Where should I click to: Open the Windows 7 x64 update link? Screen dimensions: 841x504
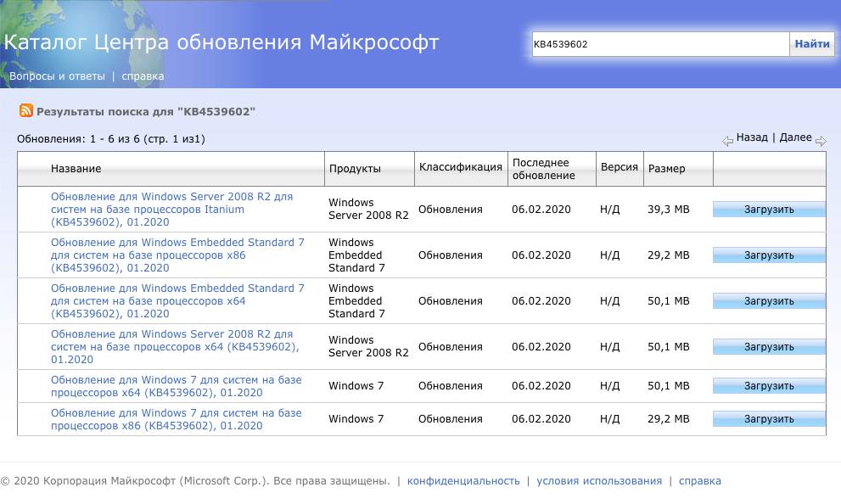[x=177, y=386]
